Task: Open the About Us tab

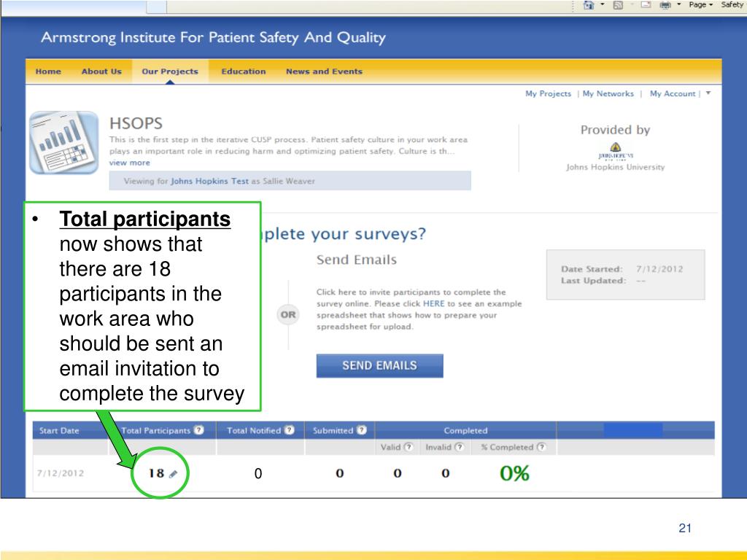Action: tap(101, 71)
